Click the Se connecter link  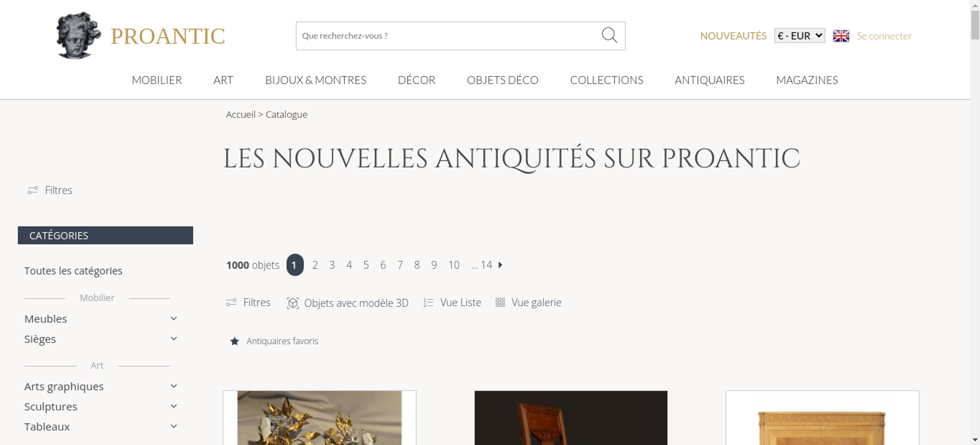884,36
